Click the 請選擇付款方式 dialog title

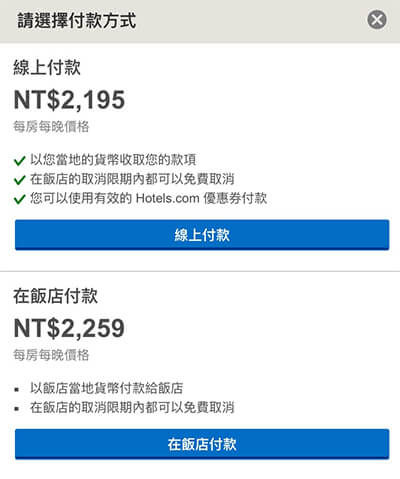click(x=77, y=20)
